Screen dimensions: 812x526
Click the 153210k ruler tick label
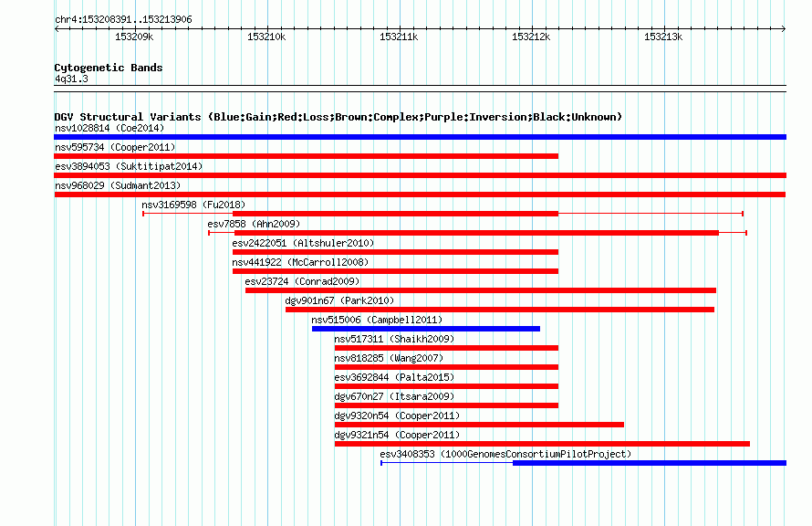point(266,37)
